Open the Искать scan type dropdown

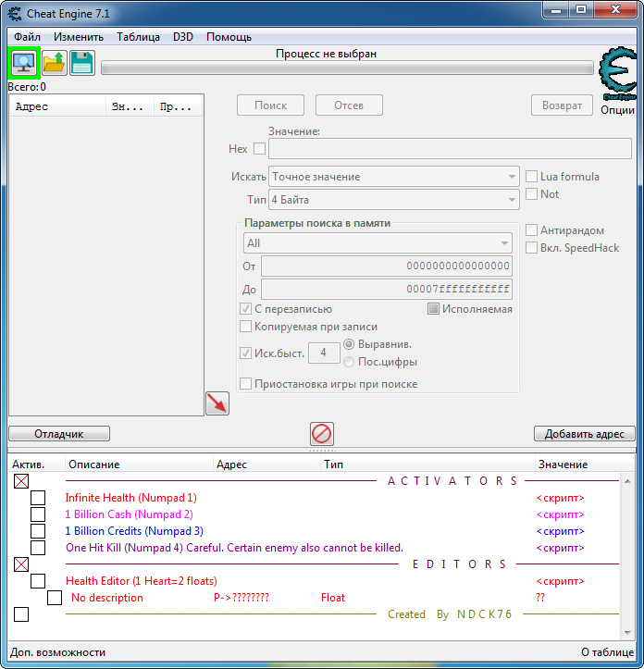(x=393, y=177)
